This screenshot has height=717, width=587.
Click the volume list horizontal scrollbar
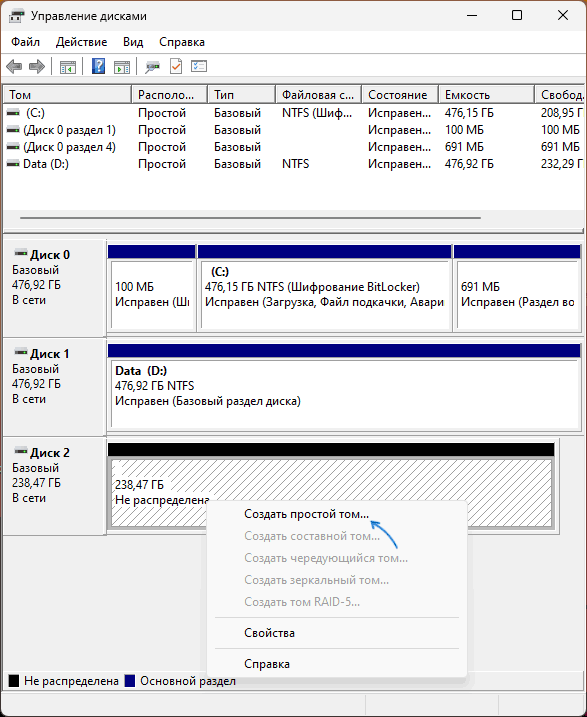click(x=250, y=218)
